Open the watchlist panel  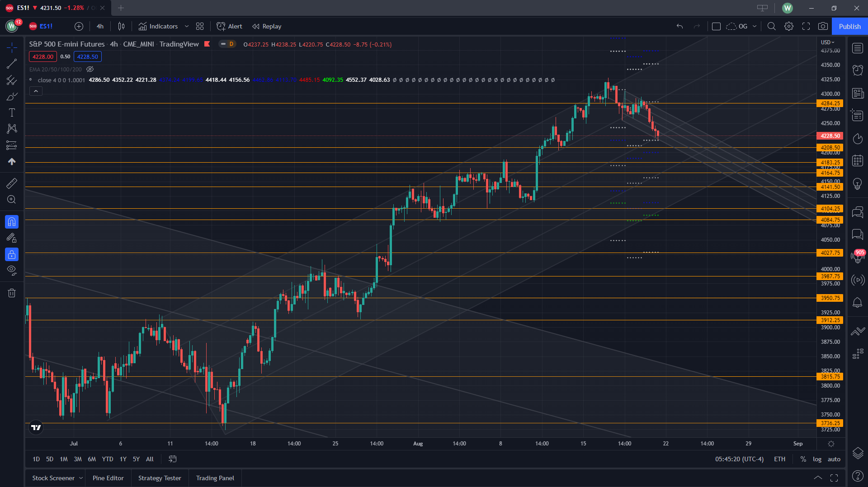pos(858,48)
